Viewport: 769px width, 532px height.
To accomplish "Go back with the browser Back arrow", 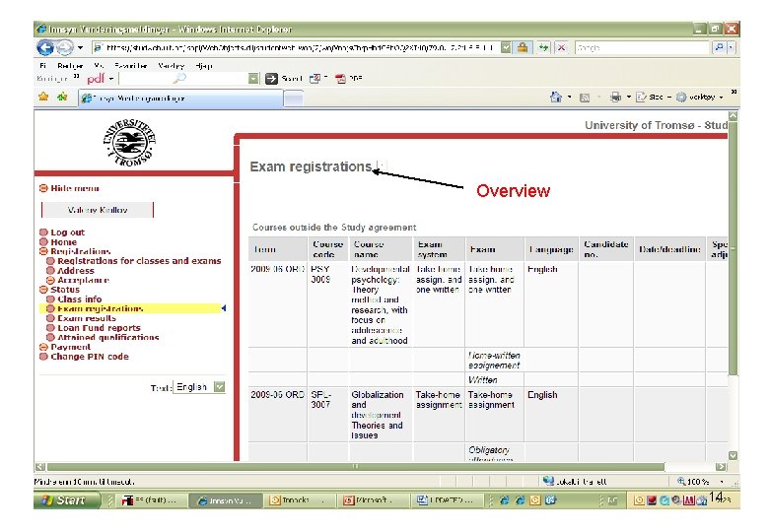I will coord(45,47).
